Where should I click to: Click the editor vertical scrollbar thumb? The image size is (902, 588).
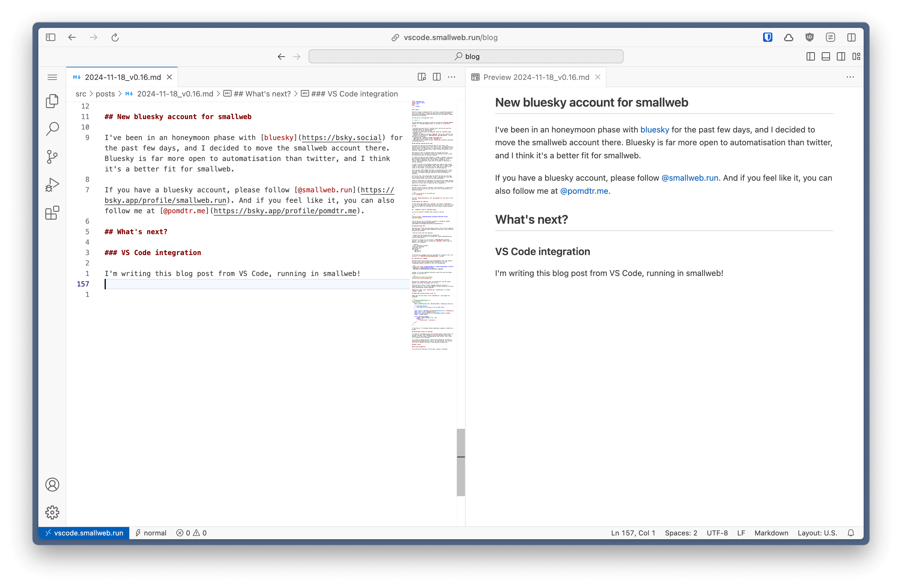pos(461,462)
